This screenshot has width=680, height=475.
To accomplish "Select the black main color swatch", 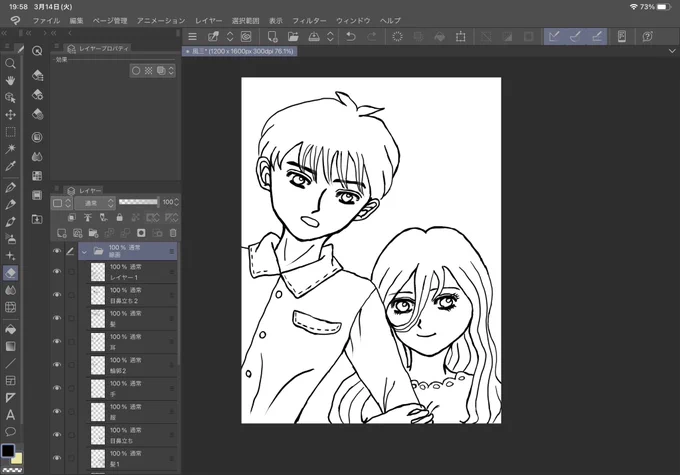I will pos(7,450).
